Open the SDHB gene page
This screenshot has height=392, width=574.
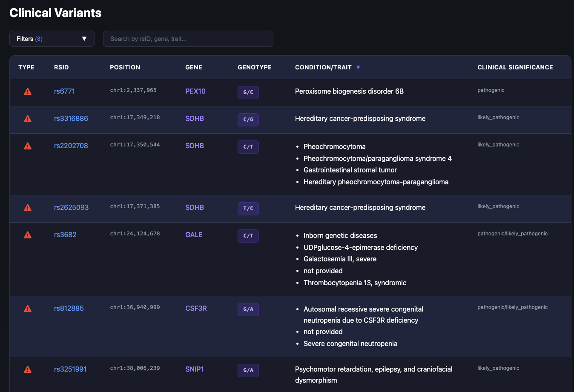195,119
